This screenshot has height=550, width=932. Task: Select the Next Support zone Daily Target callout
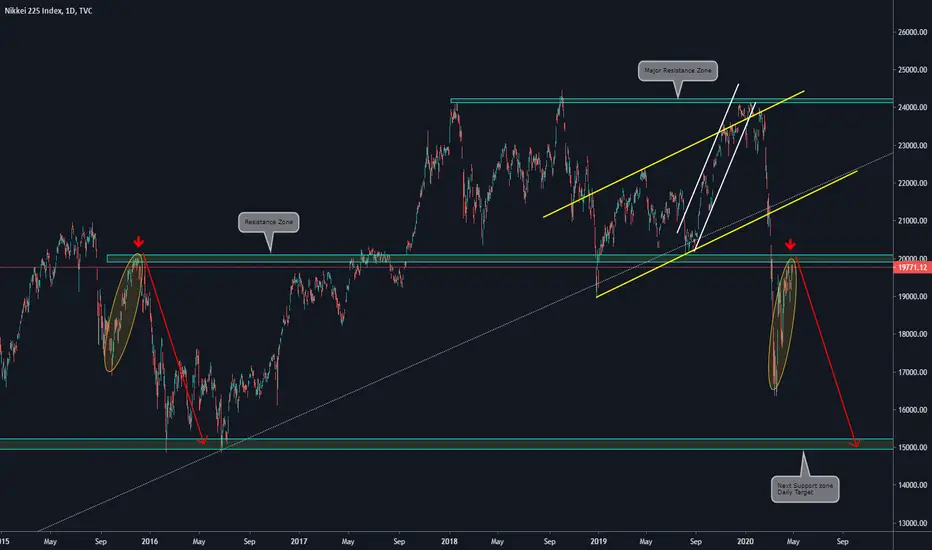coord(805,489)
